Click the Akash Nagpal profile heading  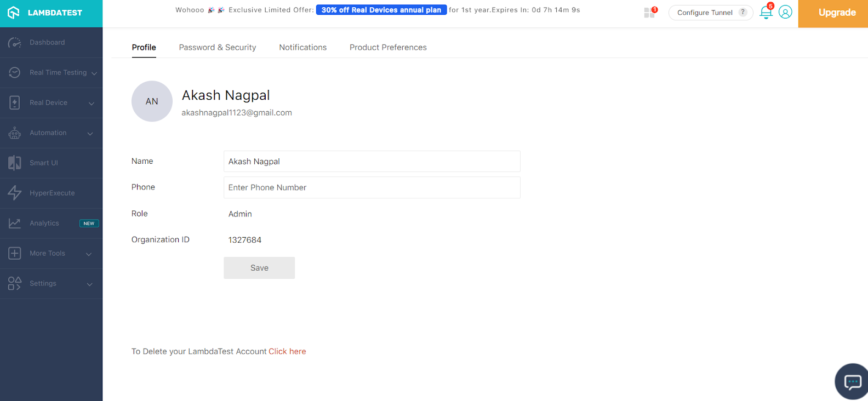[x=226, y=95]
